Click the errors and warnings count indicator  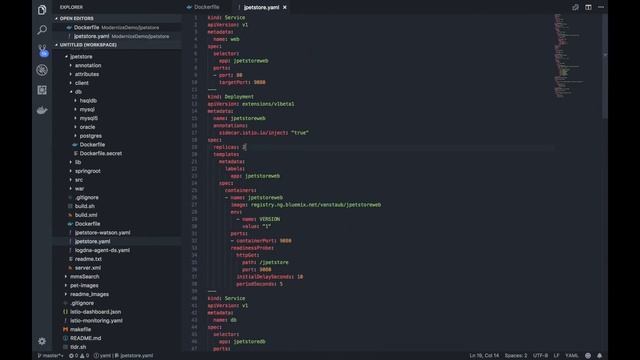tap(79, 356)
